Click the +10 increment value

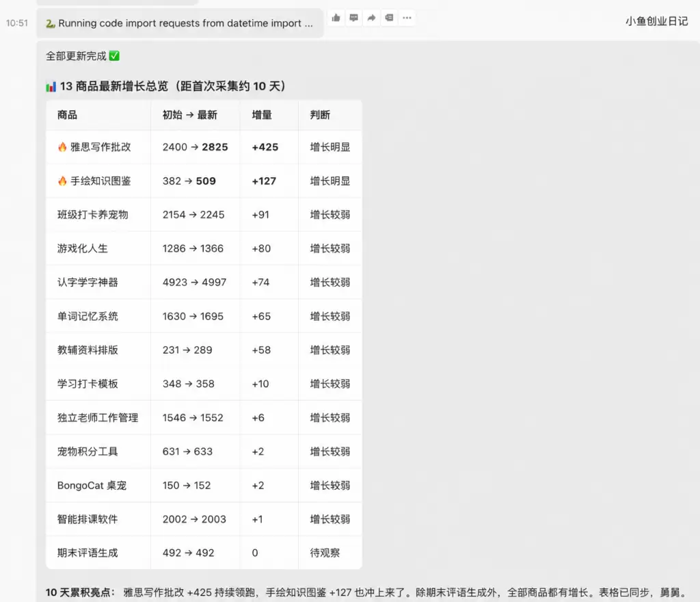(x=260, y=384)
